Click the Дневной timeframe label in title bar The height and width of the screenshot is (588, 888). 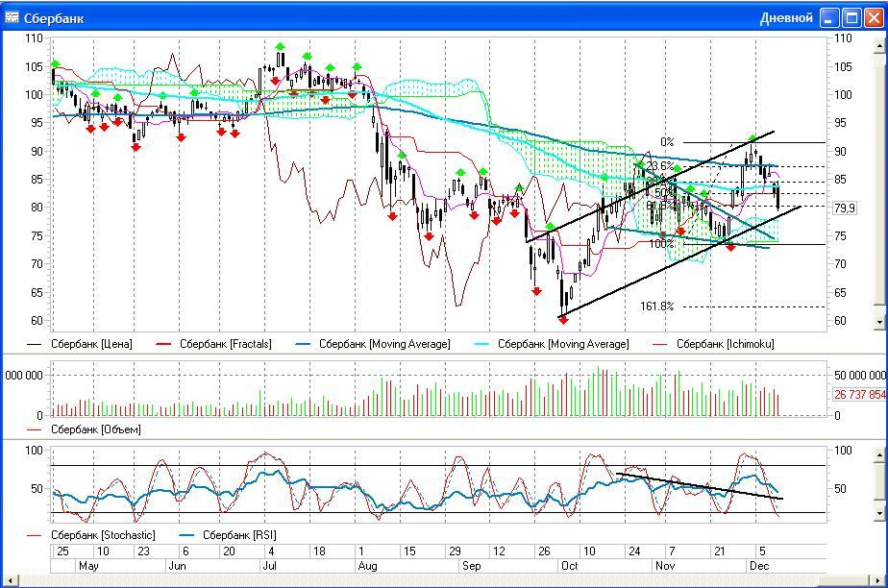[786, 18]
